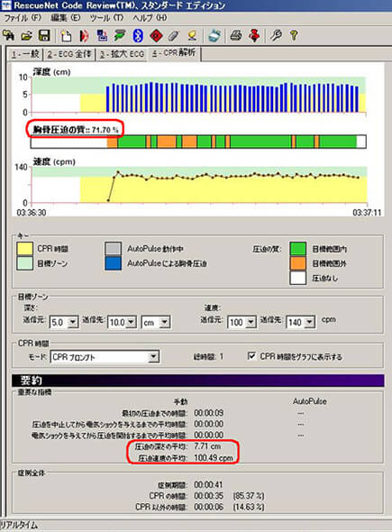Switch to the 3 - 拡大 ECG tab
The height and width of the screenshot is (532, 392).
[122, 54]
